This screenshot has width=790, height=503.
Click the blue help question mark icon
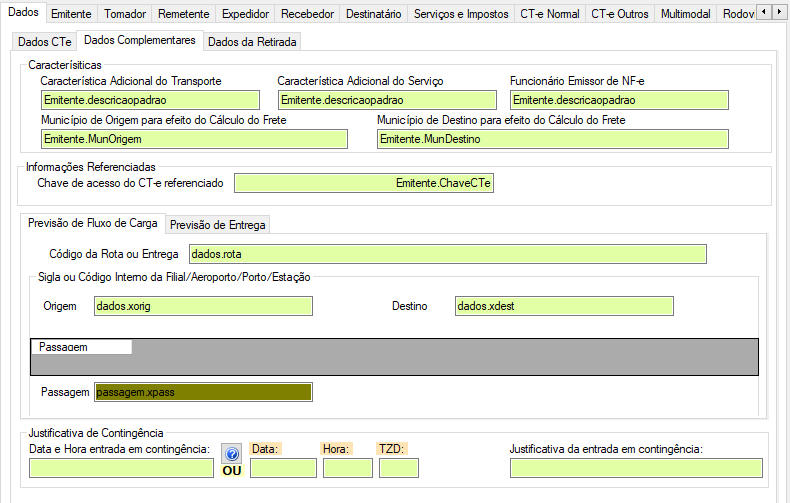coord(232,454)
